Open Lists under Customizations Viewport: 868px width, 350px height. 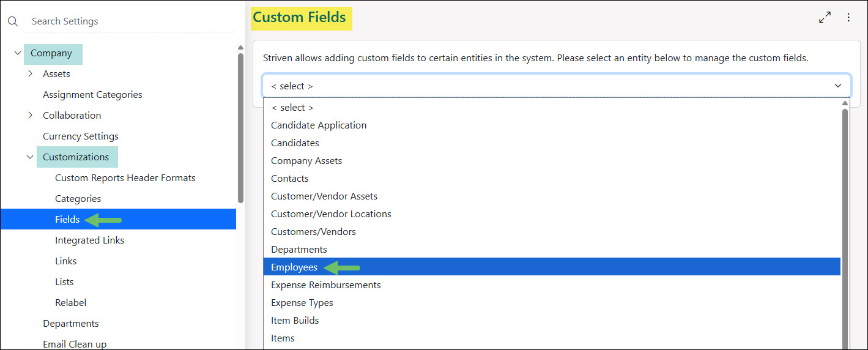point(64,282)
